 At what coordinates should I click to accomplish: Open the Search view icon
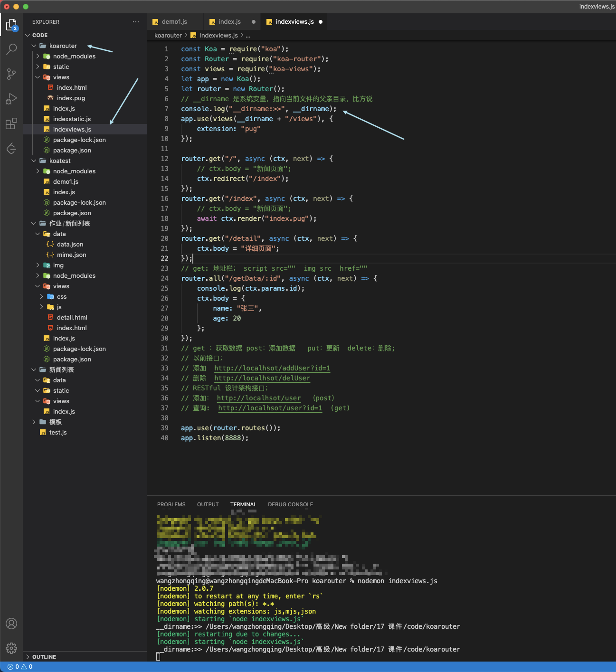point(11,49)
